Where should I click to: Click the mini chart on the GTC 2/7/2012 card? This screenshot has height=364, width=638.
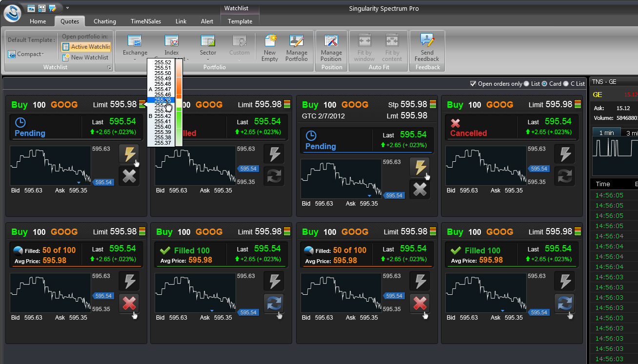click(x=341, y=179)
